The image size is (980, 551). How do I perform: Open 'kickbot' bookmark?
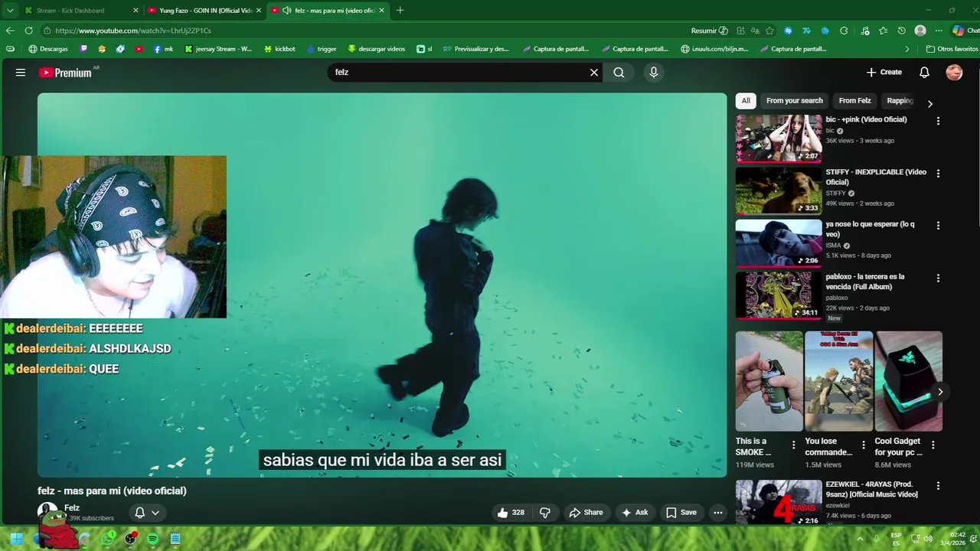point(279,49)
